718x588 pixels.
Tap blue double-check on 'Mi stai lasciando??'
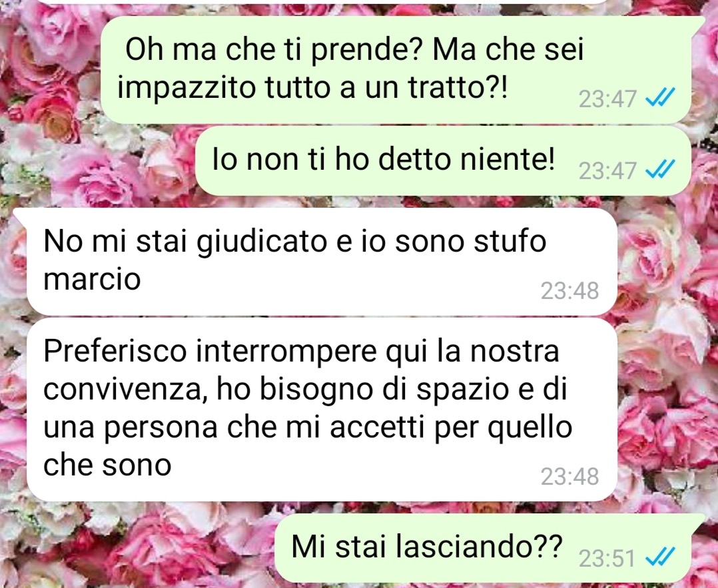click(660, 557)
